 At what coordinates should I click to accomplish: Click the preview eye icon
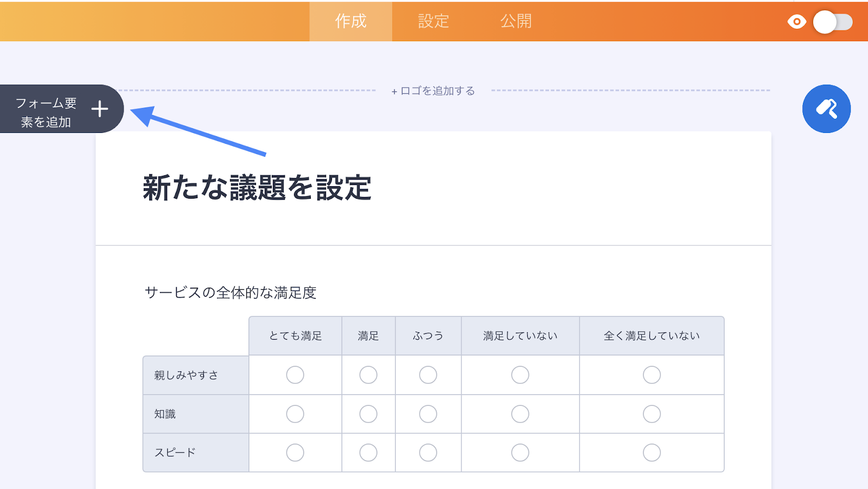[x=796, y=22]
